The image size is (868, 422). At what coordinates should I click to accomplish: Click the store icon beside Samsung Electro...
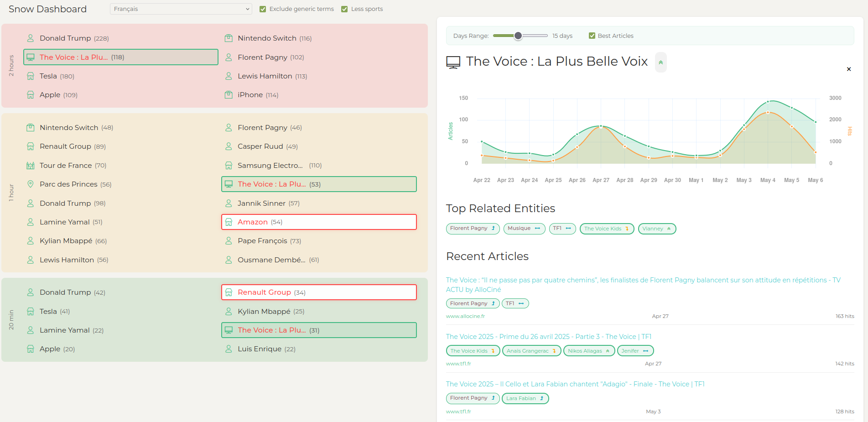pos(229,166)
